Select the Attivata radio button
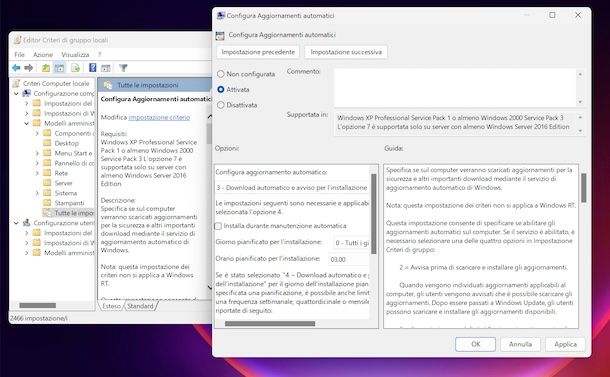The width and height of the screenshot is (610, 377). [221, 89]
